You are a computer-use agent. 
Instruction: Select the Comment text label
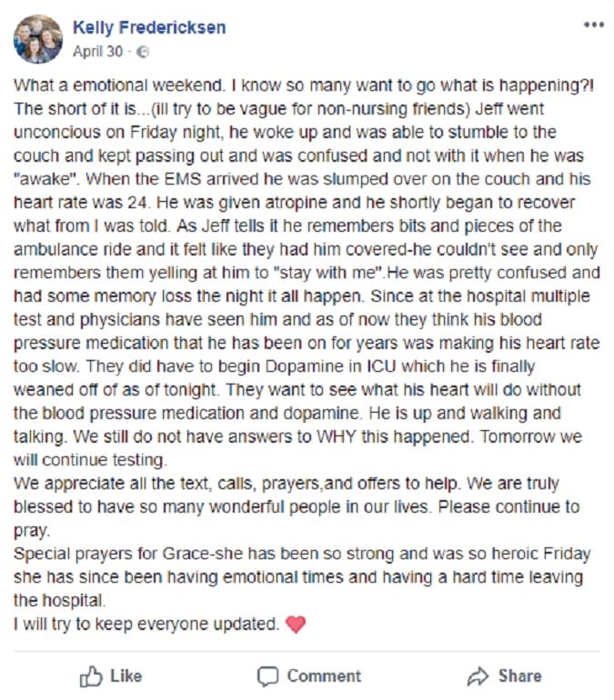point(324,675)
